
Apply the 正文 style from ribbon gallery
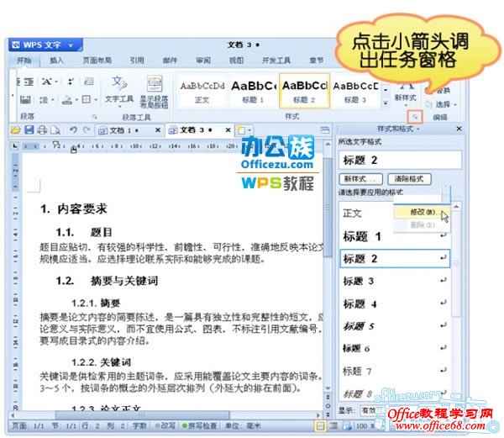pyautogui.click(x=202, y=92)
